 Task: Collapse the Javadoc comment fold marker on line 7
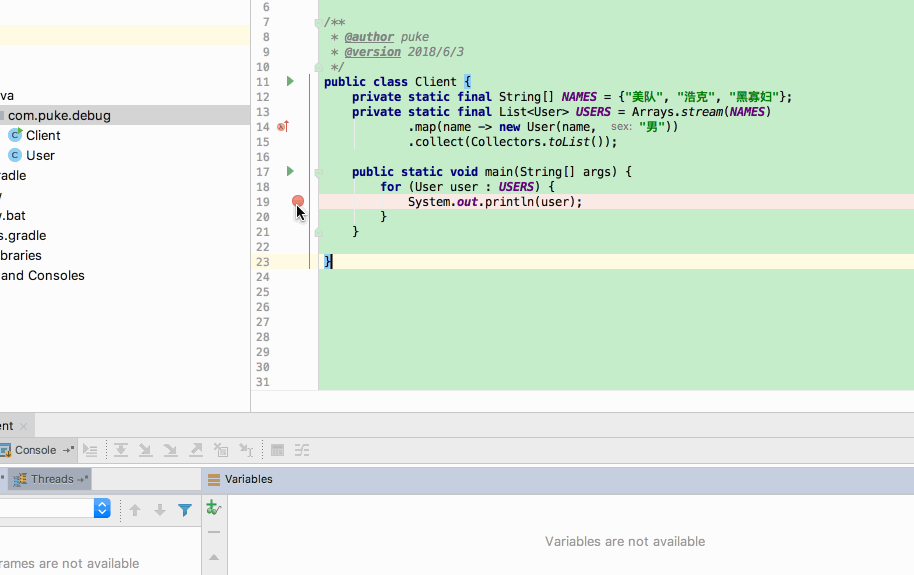click(x=318, y=23)
